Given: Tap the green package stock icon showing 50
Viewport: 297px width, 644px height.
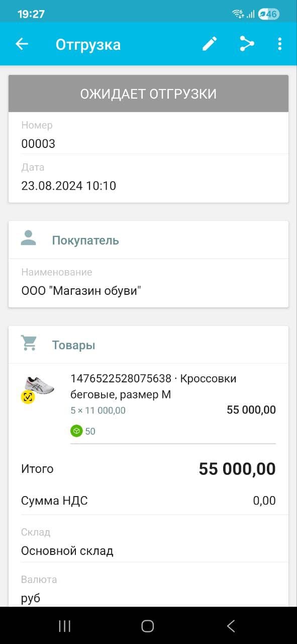Looking at the screenshot, I should (x=77, y=431).
